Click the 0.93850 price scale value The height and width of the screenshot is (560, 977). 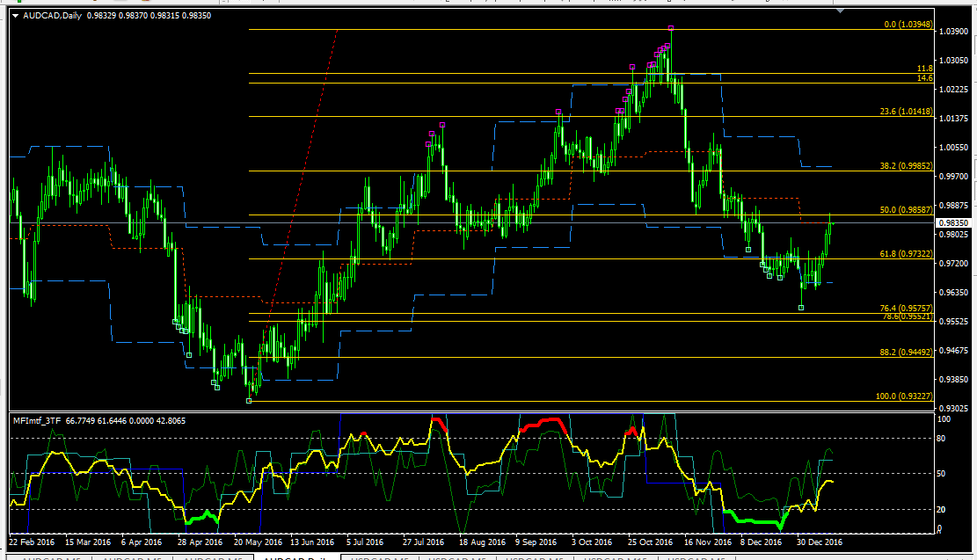pos(953,380)
